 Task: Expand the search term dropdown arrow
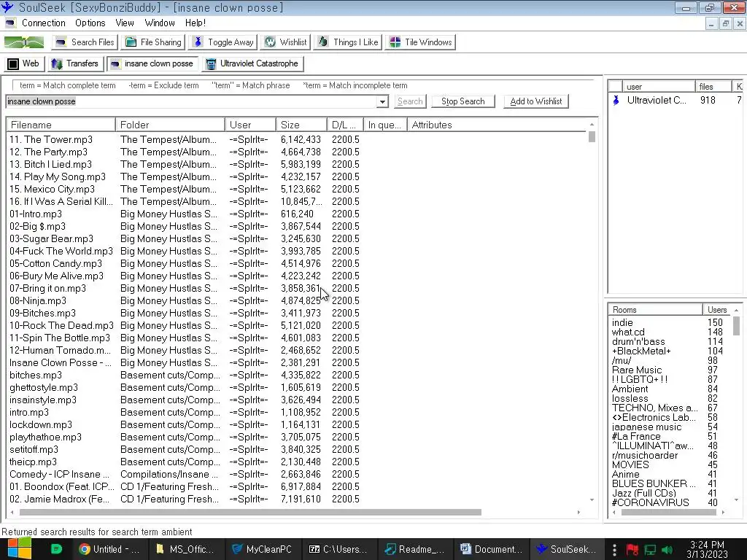point(382,101)
